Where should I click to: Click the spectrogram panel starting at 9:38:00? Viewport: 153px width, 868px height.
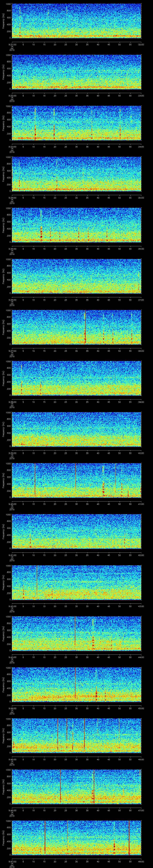(x=76, y=378)
